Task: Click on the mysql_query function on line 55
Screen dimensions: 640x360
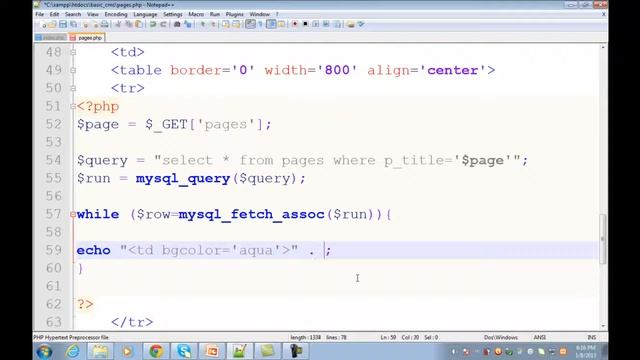Action: 183,179
